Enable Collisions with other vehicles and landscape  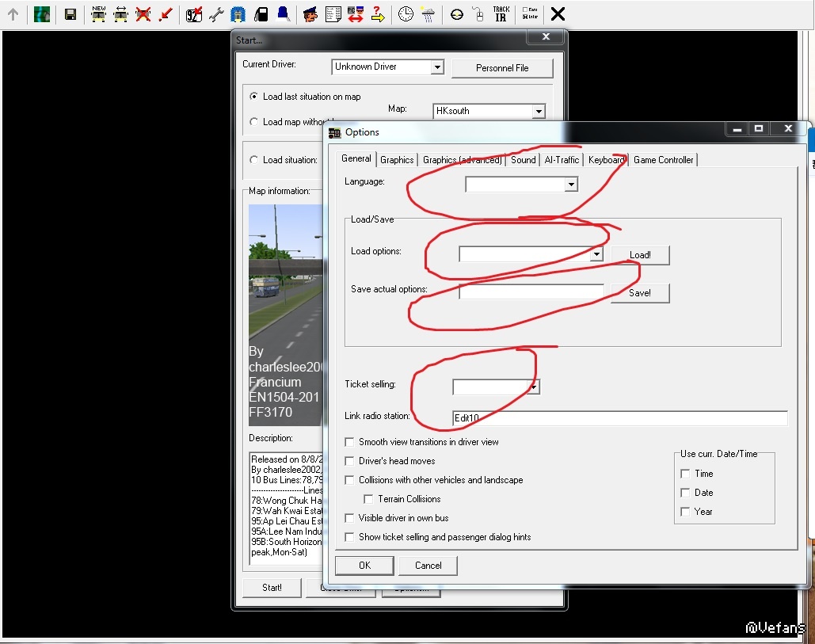(350, 480)
